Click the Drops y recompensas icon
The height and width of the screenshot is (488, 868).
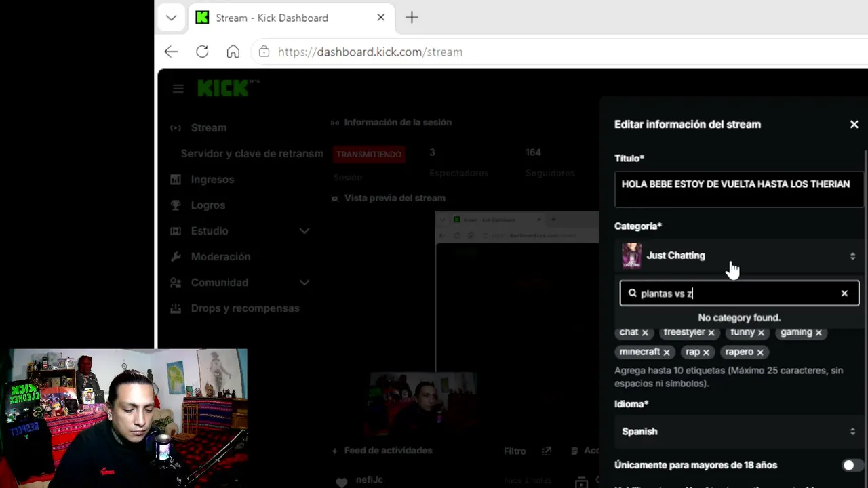(x=176, y=308)
